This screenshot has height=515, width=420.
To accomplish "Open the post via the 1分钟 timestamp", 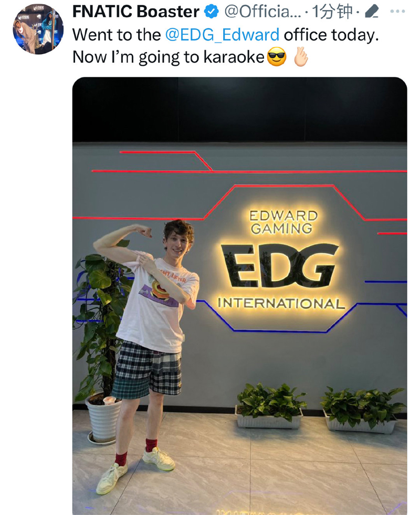I will pos(332,12).
